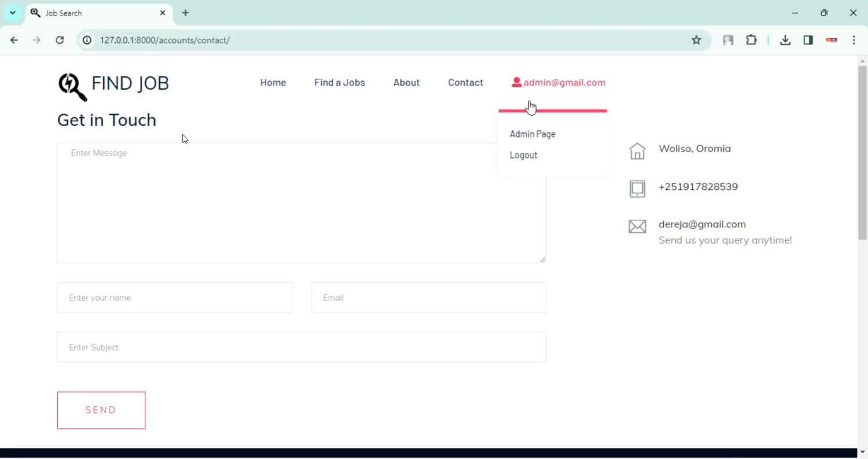This screenshot has height=459, width=868.
Task: Toggle the browser side panel icon
Action: point(808,40)
